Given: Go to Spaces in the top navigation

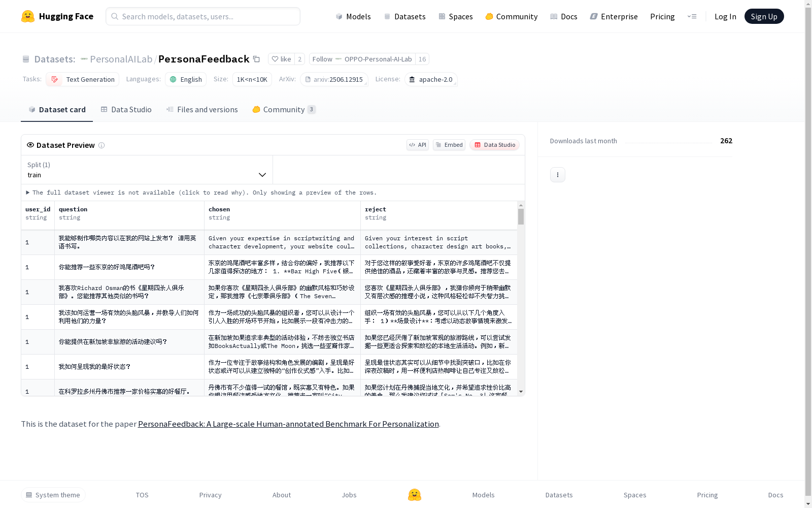Looking at the screenshot, I should point(456,16).
